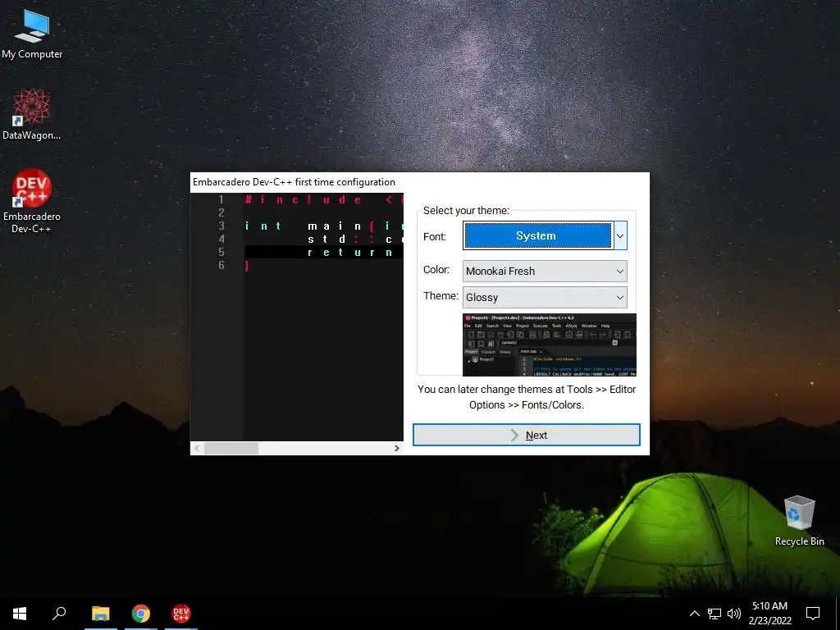Click the code preview scrollbar right arrow
Image resolution: width=840 pixels, height=630 pixels.
(x=396, y=448)
